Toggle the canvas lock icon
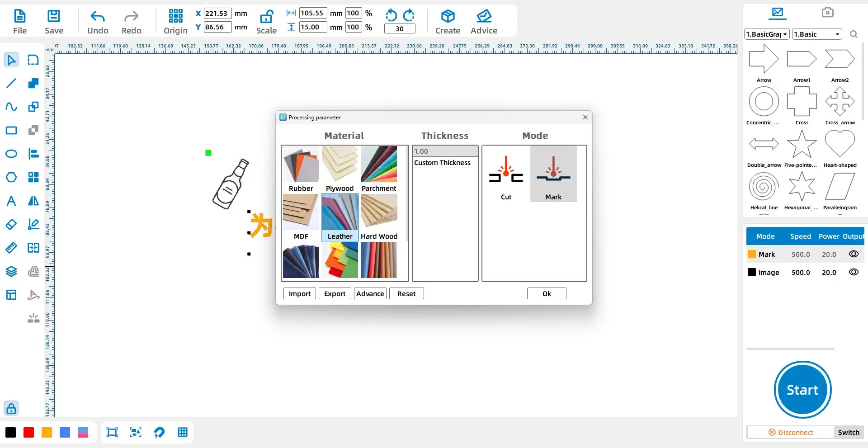Viewport: 868px width, 448px height. pyautogui.click(x=11, y=408)
